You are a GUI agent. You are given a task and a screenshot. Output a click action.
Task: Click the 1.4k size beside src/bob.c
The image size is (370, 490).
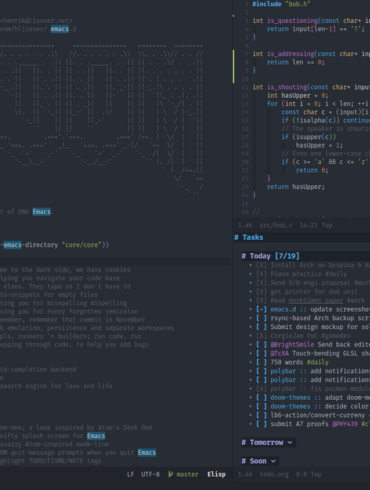pos(245,225)
